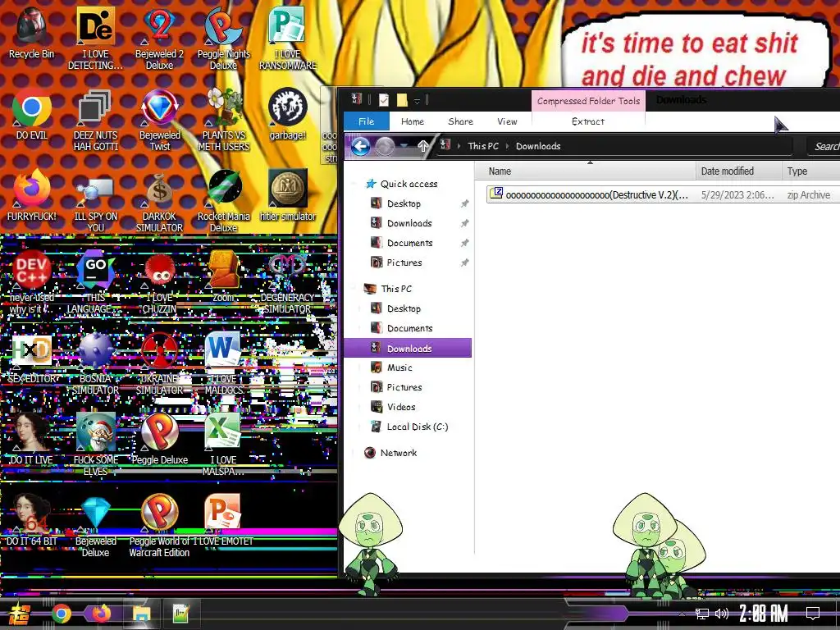Open the HxD icon on desktop
This screenshot has width=840, height=630.
pos(32,358)
